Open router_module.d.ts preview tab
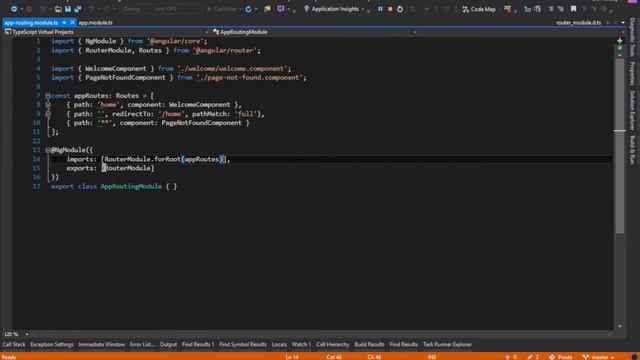The height and width of the screenshot is (360, 640). coord(578,22)
